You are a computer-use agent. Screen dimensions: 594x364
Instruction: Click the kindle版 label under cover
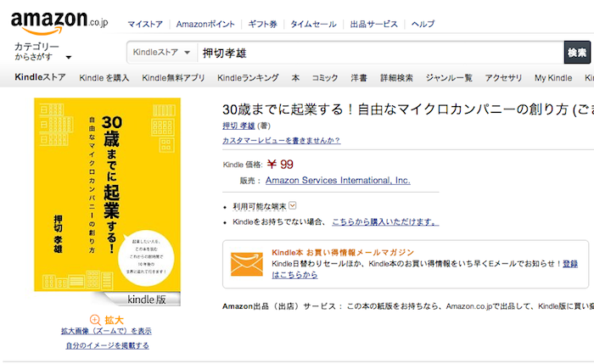coord(147,300)
